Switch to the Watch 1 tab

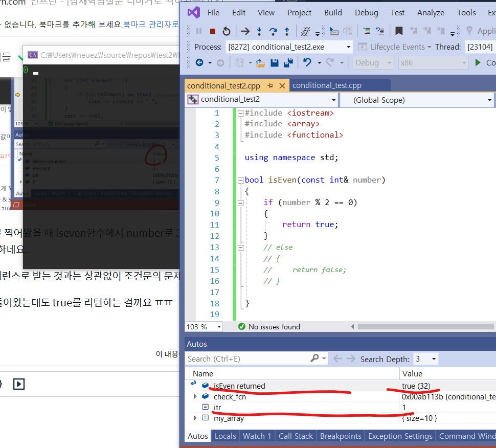tap(257, 436)
